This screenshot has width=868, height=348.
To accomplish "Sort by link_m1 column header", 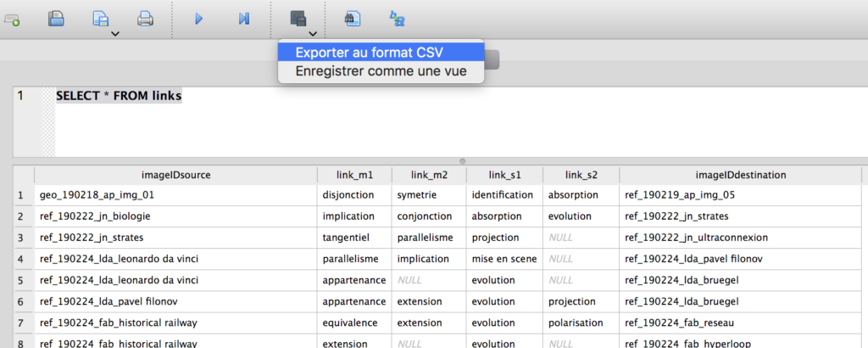I will coord(355,175).
